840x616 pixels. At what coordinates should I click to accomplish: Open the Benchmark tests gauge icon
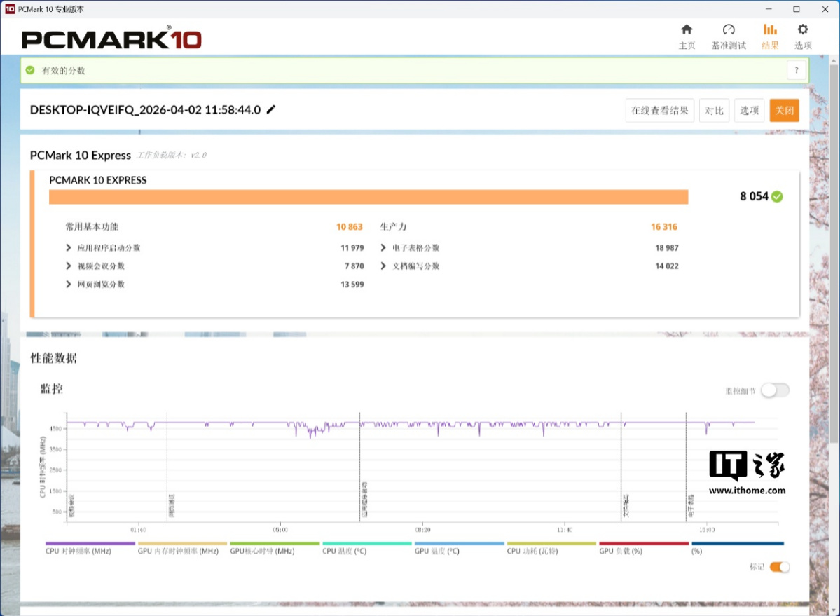pyautogui.click(x=729, y=29)
